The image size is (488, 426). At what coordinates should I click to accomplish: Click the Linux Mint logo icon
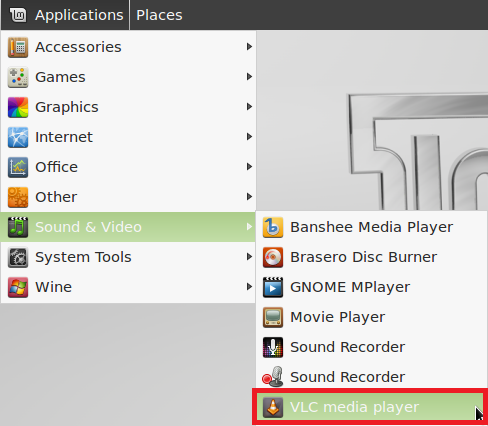click(x=18, y=15)
